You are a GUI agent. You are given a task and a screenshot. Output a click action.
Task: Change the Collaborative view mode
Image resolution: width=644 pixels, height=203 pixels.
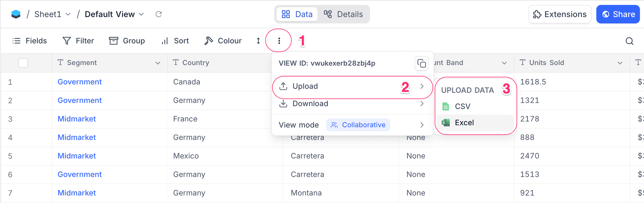pyautogui.click(x=358, y=125)
